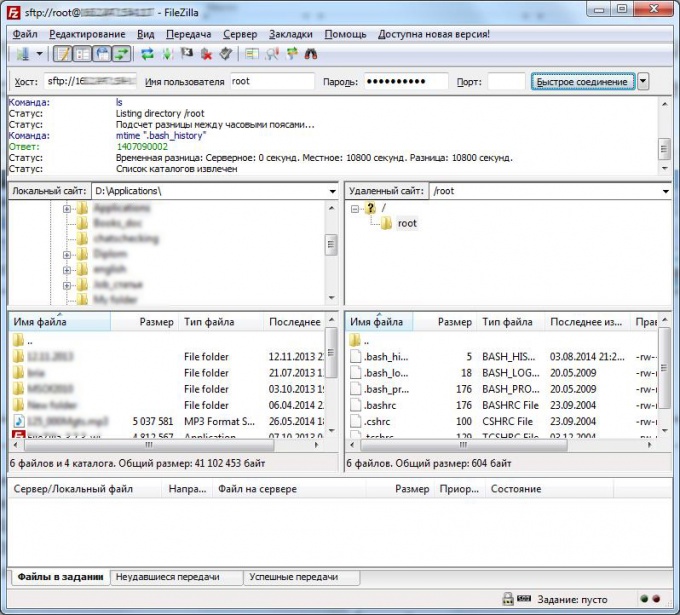
Task: Click remote parent folder '..' icon
Action: pos(355,340)
